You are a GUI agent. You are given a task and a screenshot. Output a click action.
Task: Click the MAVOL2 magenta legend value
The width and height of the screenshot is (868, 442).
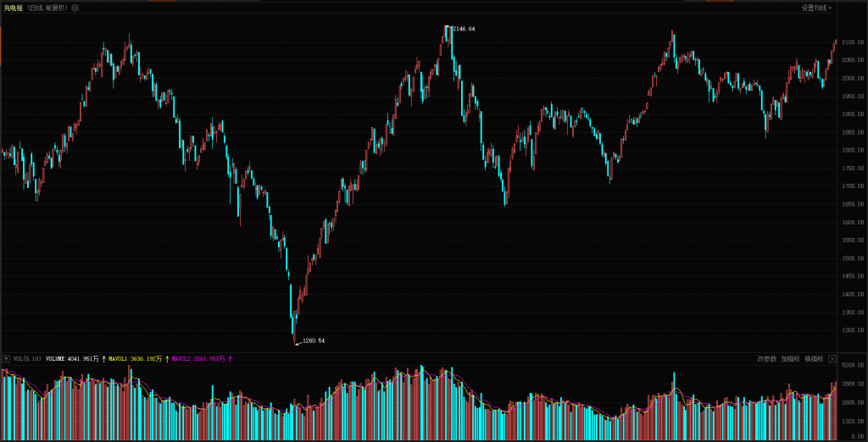point(198,359)
